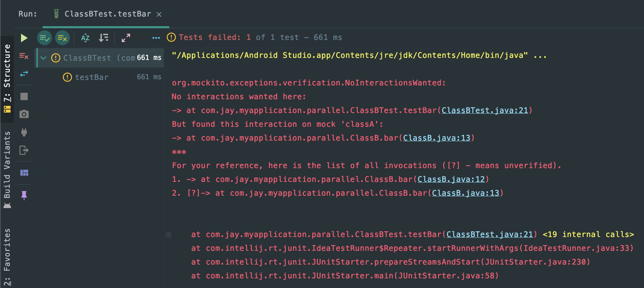Screen dimensions: 644x288
Task: Toggle show passed tests filter
Action: point(44,38)
